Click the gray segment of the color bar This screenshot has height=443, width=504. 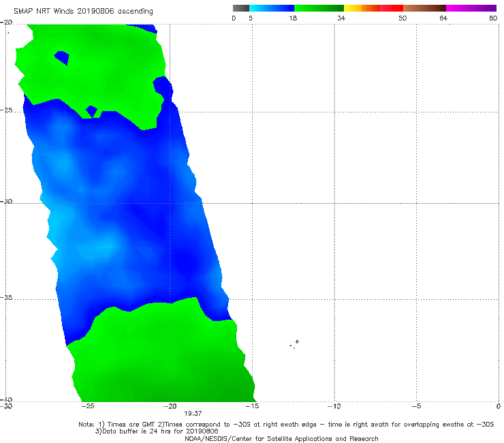click(x=240, y=8)
